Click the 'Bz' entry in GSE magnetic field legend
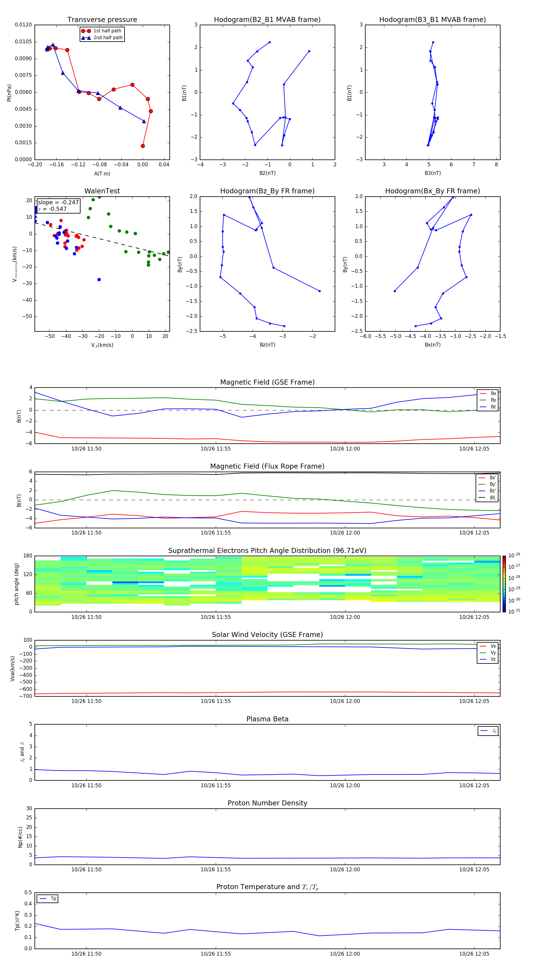Screen dimensions: 535x980 coord(488,407)
